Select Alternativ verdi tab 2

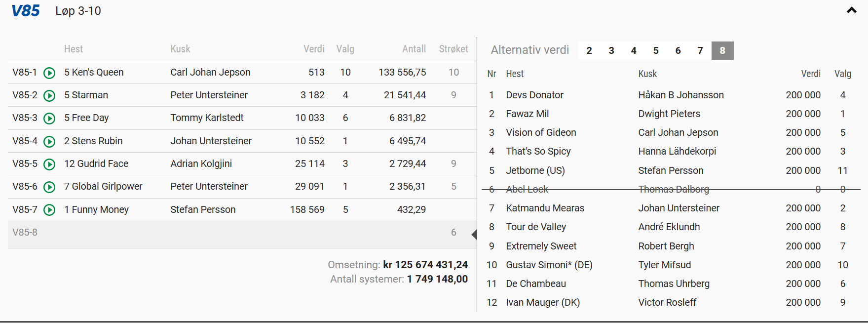click(589, 51)
